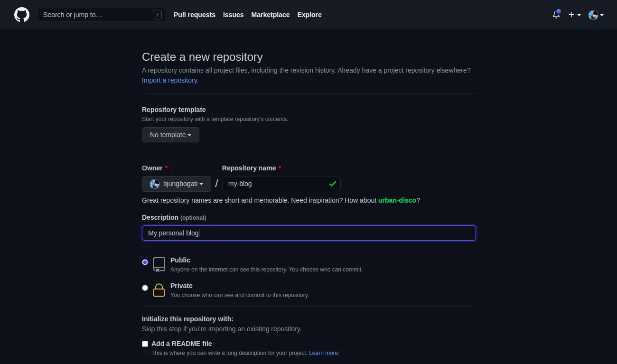Screen dimensions: 617x364
Task: Open the bjungbogati owner dropdown
Action: click(177, 184)
